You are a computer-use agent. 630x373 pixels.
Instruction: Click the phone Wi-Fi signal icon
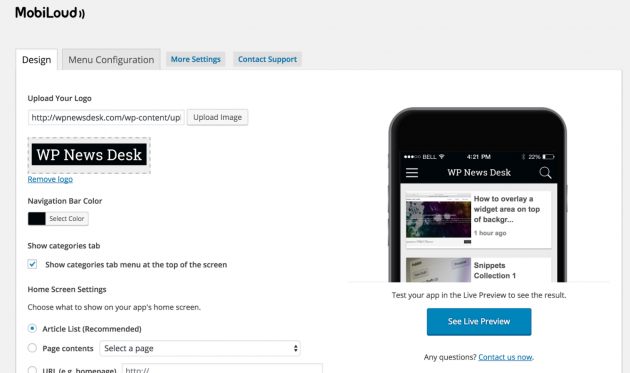click(x=442, y=156)
